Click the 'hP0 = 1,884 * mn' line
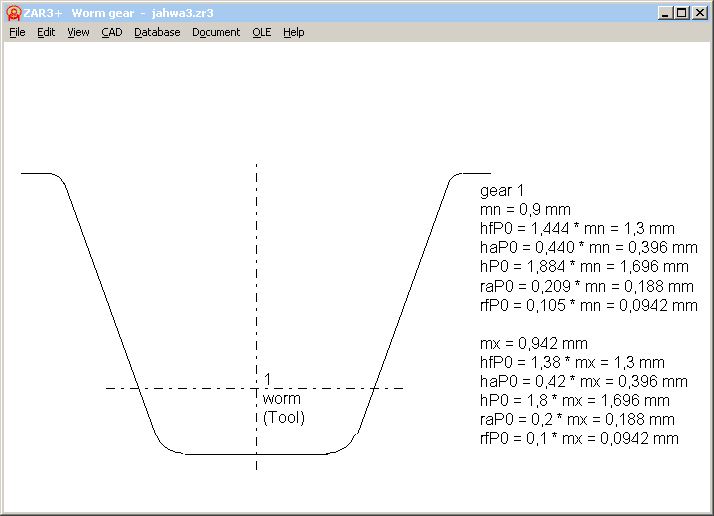The height and width of the screenshot is (516, 714). point(584,267)
